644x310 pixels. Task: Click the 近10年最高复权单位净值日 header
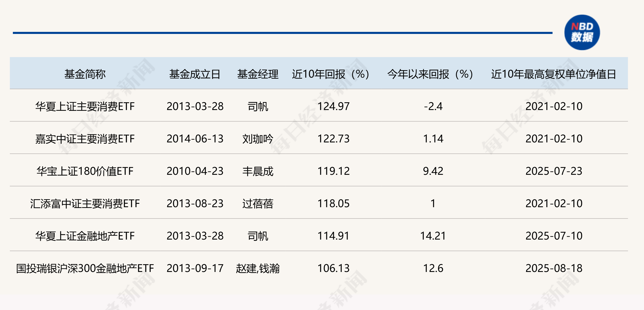pos(554,74)
